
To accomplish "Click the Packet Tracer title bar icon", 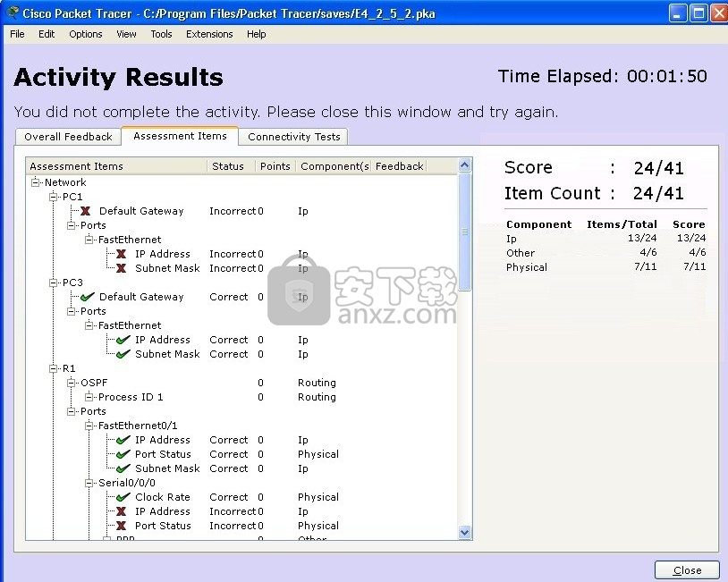I will 13,13.
